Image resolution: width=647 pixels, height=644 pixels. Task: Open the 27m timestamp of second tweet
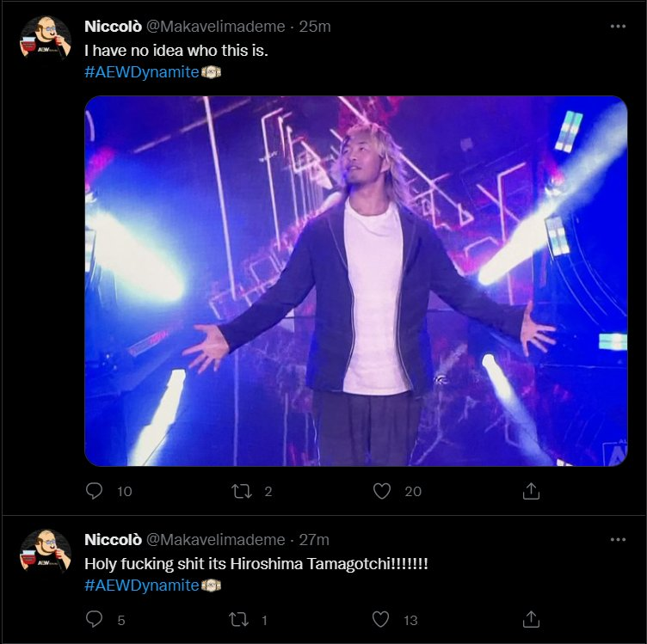pos(314,540)
